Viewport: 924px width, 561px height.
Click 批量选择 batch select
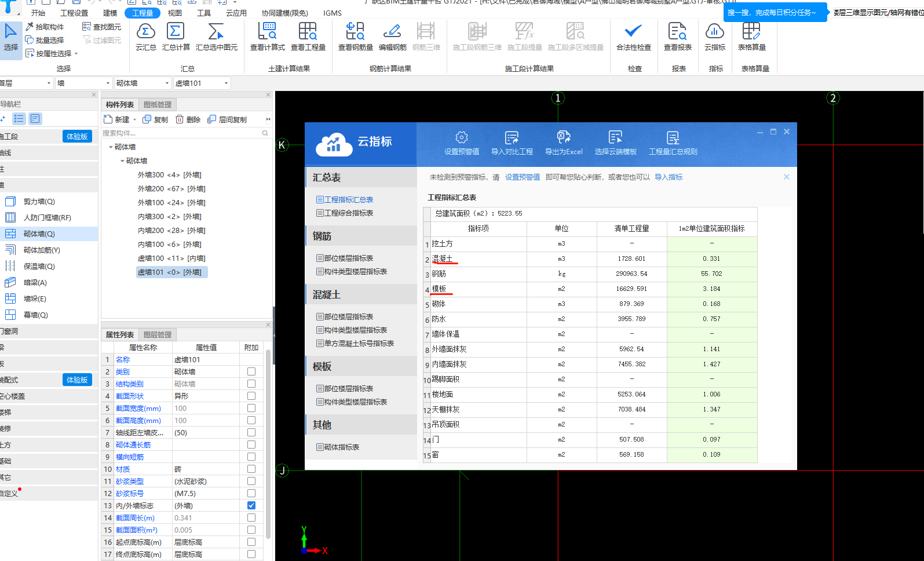(45, 40)
